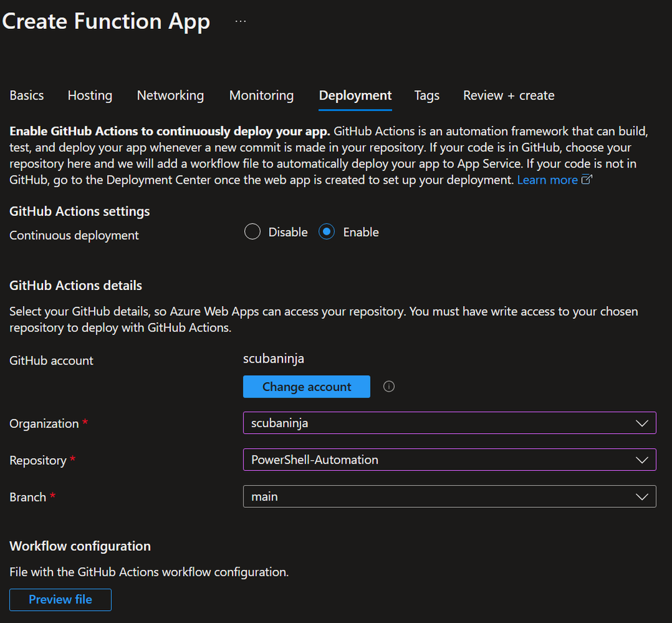Switch to the Tags tab
672x623 pixels.
coord(427,95)
